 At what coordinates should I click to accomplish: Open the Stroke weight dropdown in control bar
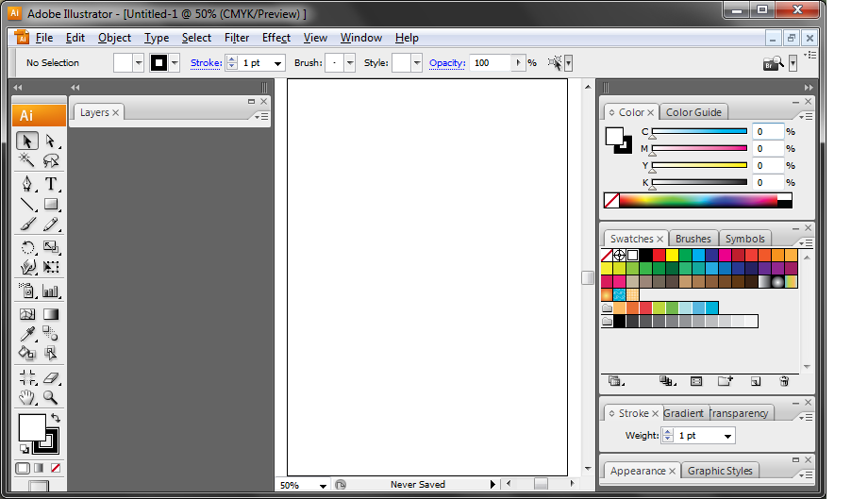pyautogui.click(x=278, y=63)
